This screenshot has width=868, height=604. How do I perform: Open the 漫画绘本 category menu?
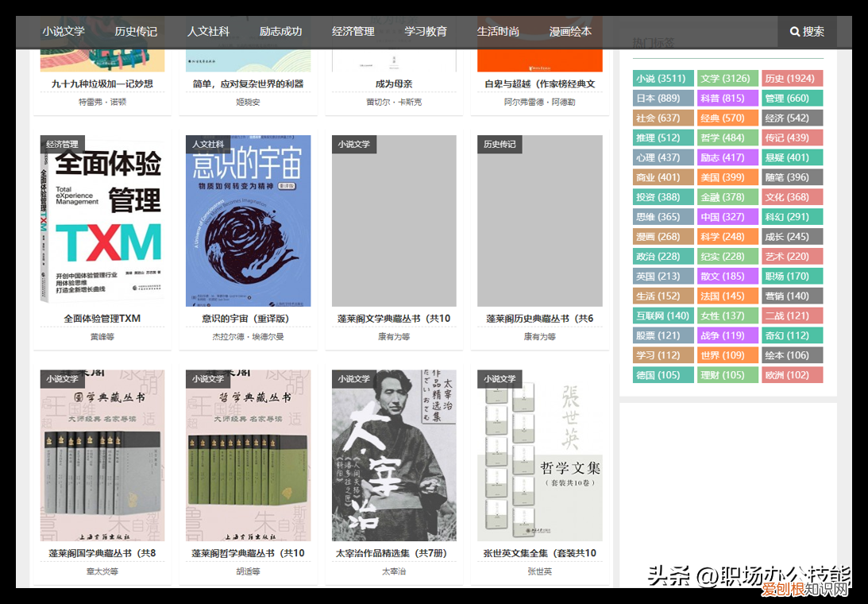coord(569,31)
